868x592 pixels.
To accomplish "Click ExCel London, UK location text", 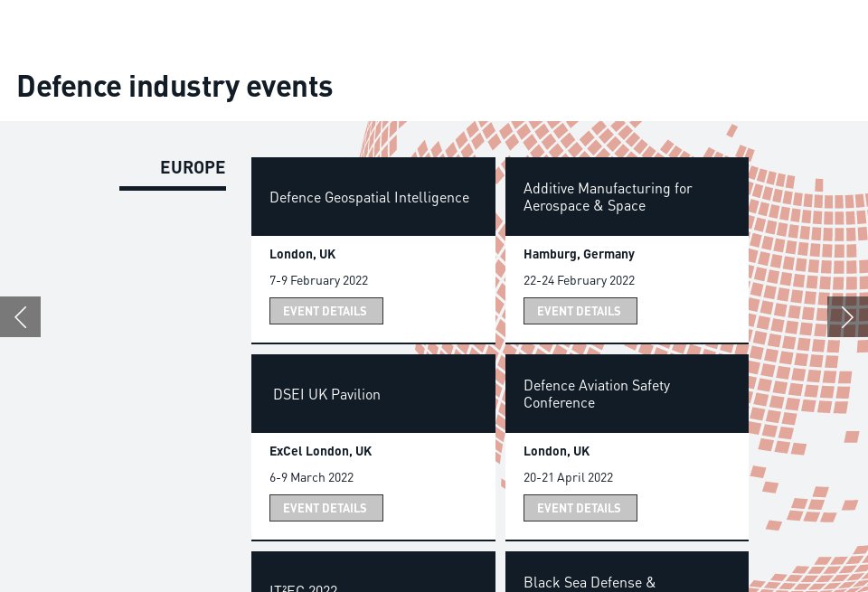I will [x=320, y=451].
